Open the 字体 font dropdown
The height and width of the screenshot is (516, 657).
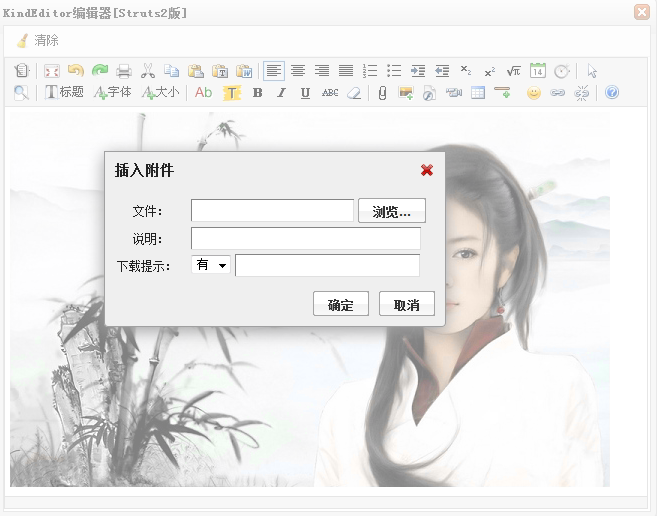point(113,92)
